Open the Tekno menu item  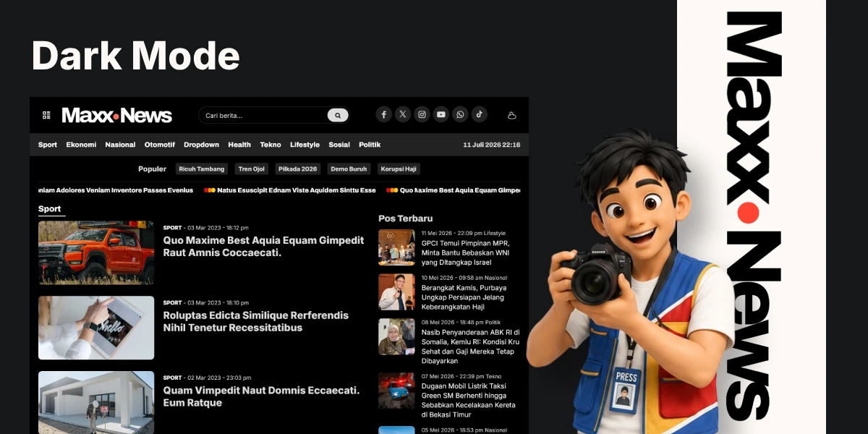click(271, 145)
